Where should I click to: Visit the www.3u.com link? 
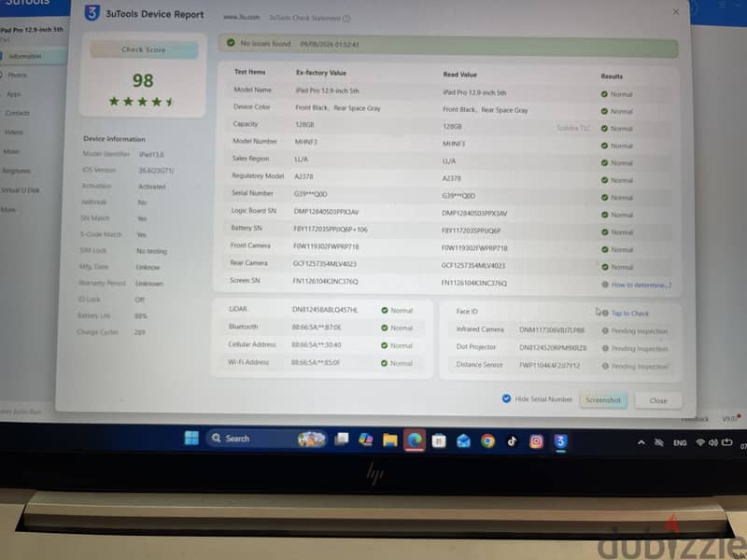coord(242,17)
